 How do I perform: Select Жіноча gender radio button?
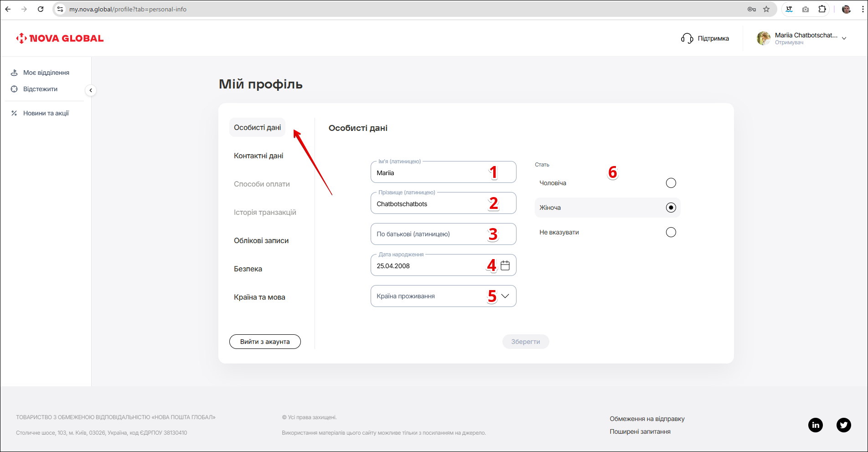coord(671,208)
